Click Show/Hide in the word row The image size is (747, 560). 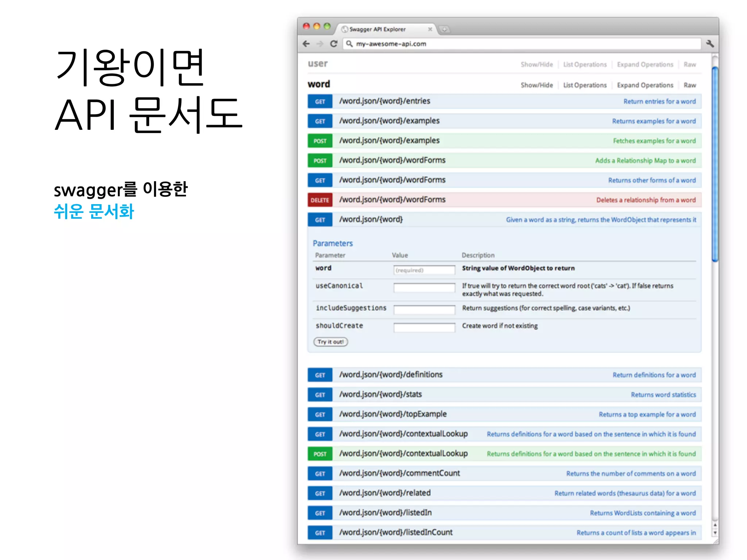click(x=537, y=85)
